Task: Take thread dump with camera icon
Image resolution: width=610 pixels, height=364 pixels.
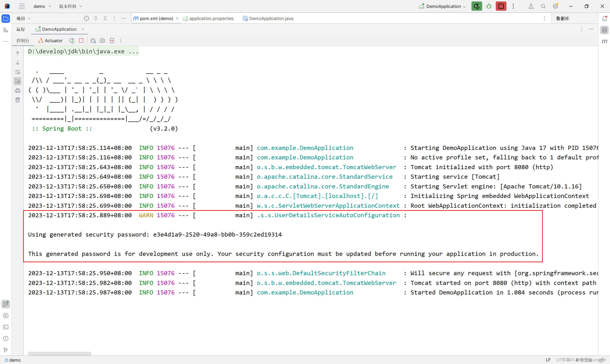Action: (102, 41)
